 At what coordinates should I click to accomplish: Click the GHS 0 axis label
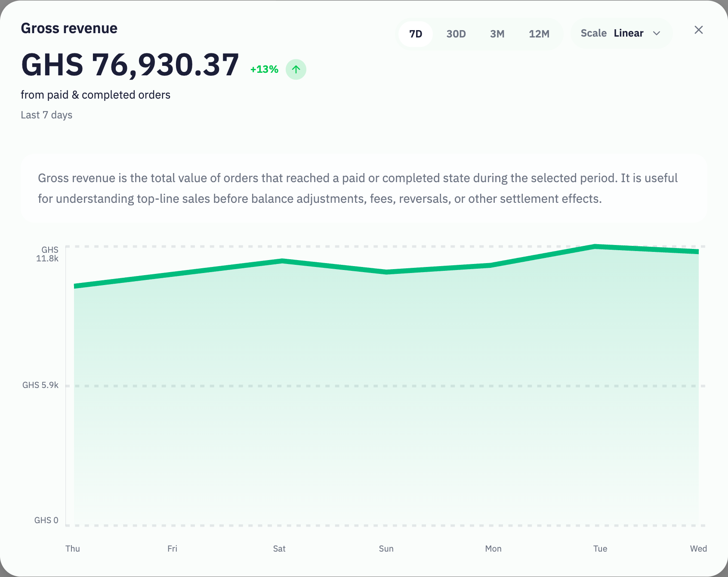click(x=46, y=520)
